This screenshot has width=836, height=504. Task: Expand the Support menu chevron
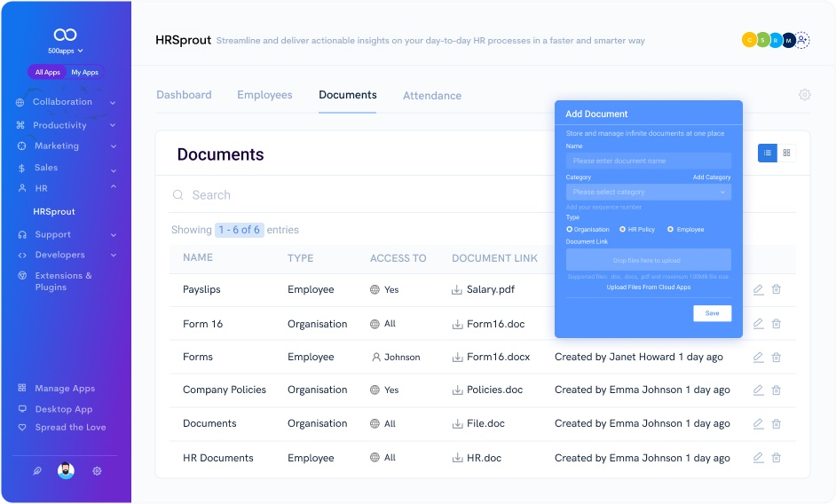[113, 235]
